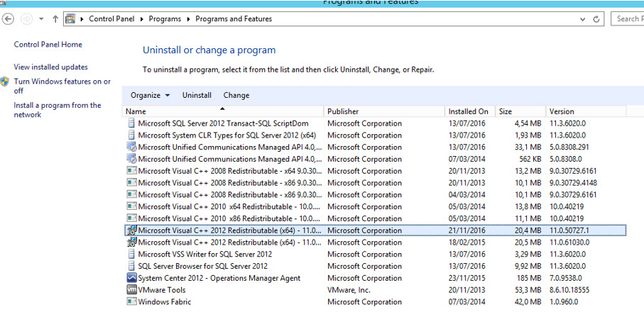
Task: Click the Windows Fabric icon
Action: pos(131,301)
